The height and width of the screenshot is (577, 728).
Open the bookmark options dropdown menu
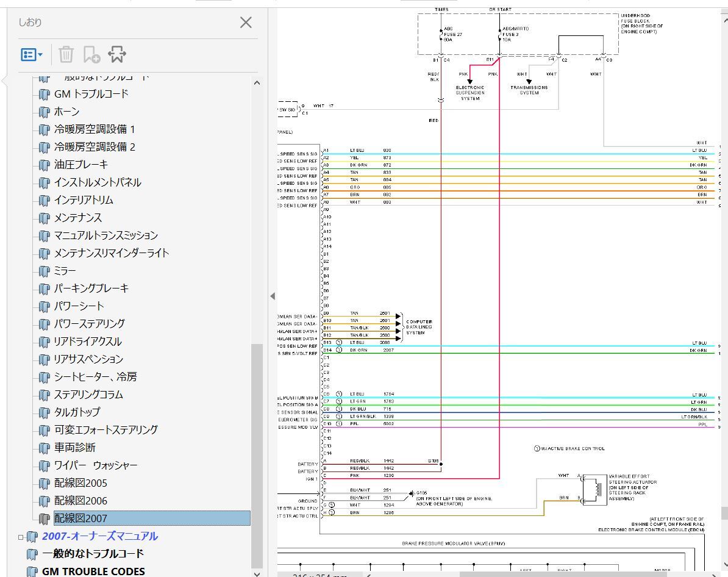32,54
